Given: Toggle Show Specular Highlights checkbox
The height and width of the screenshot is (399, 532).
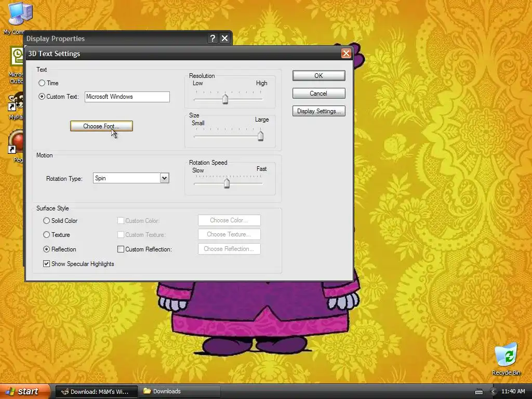Looking at the screenshot, I should [x=46, y=263].
